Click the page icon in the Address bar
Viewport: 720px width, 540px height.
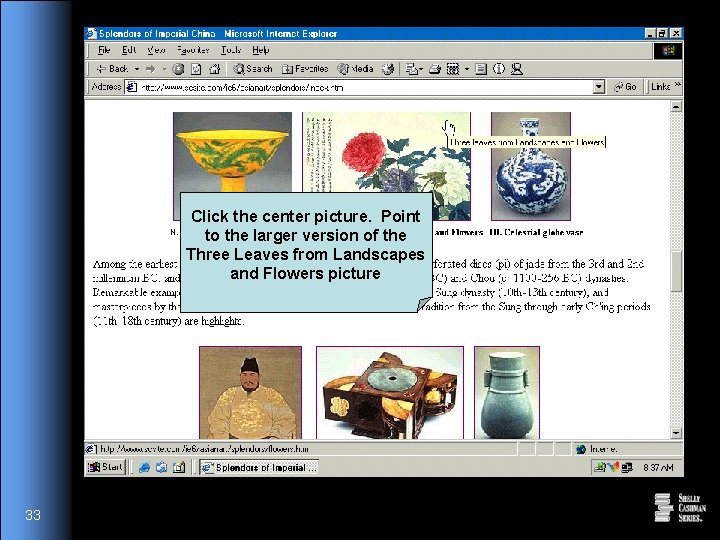click(132, 87)
